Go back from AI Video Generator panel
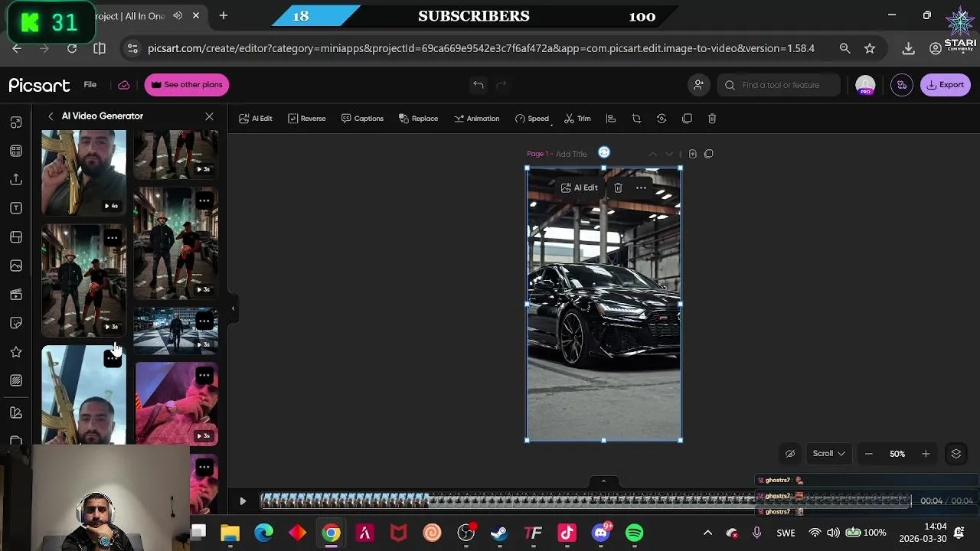Viewport: 980px width, 551px height. pyautogui.click(x=51, y=116)
